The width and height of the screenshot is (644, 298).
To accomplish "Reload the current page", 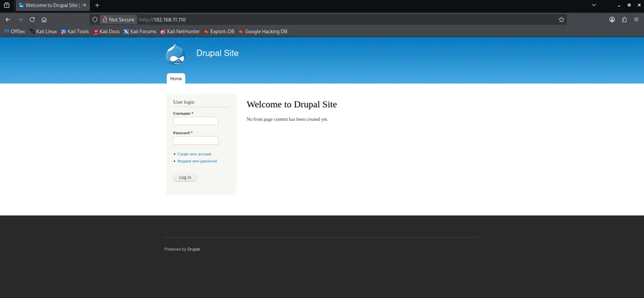I will (x=32, y=19).
